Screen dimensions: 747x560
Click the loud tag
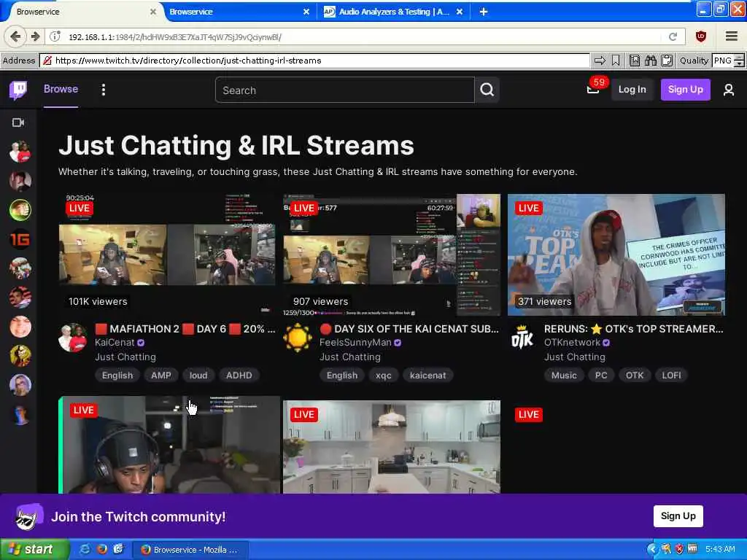pyautogui.click(x=198, y=376)
